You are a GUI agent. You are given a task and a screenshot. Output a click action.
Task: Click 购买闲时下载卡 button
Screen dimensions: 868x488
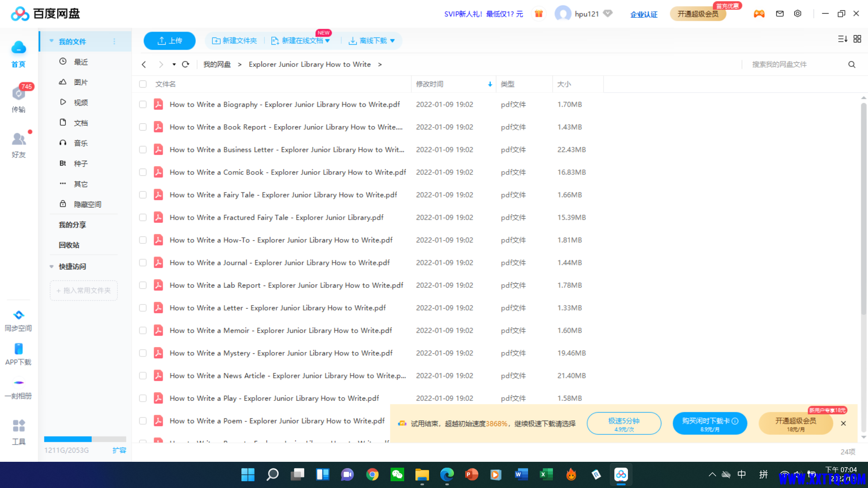point(710,423)
